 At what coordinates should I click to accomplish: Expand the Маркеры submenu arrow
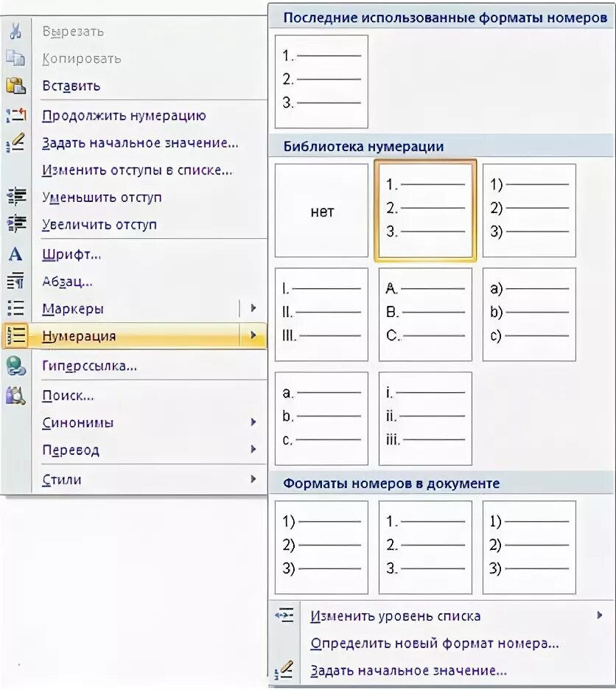click(253, 308)
